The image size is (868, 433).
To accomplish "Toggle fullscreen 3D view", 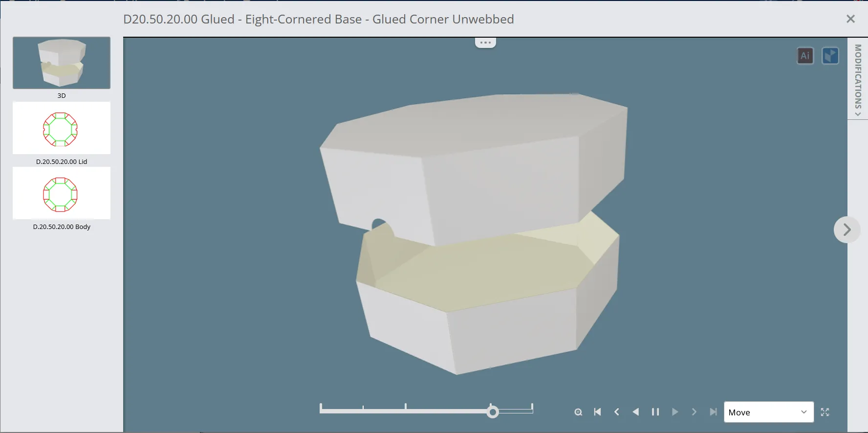I will (825, 412).
